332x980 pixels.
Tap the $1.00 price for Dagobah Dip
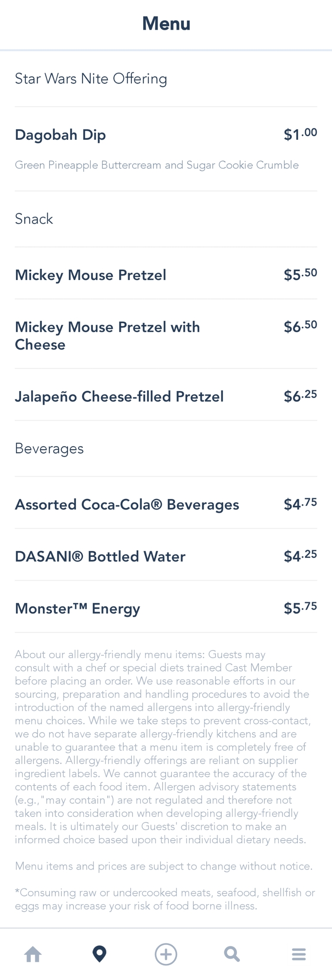300,134
